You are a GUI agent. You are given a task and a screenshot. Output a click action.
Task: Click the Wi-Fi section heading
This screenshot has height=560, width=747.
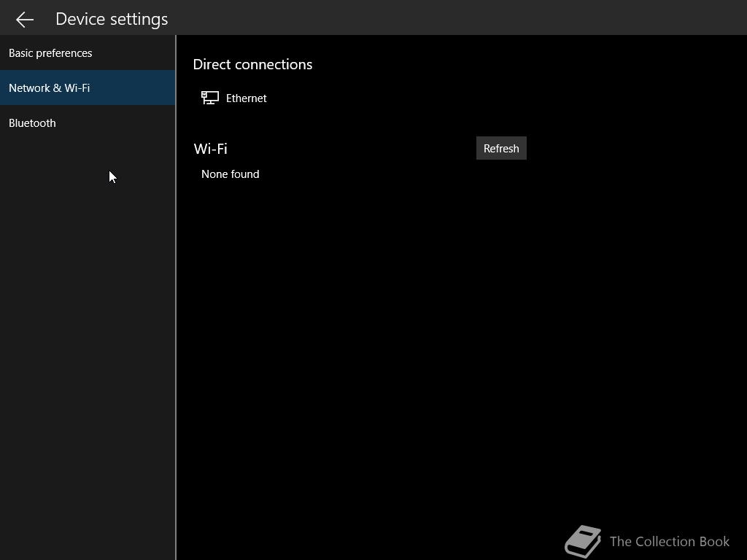click(x=211, y=149)
